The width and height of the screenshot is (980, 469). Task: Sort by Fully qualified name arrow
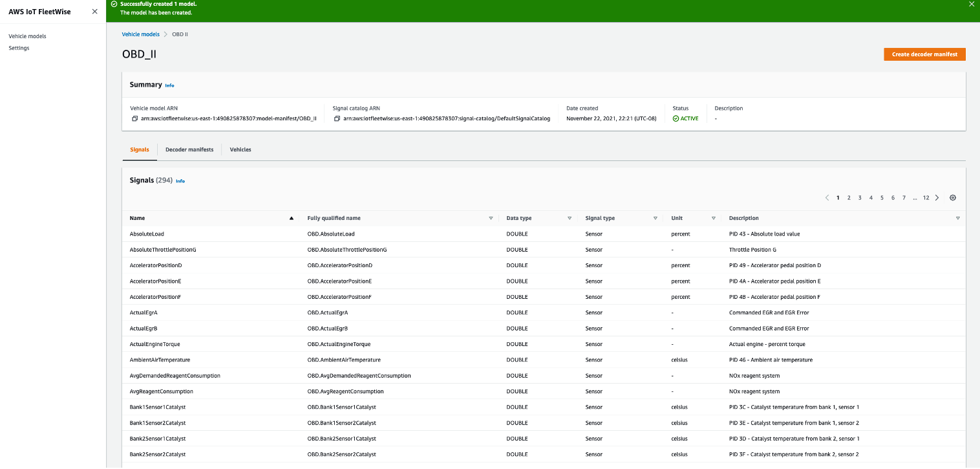click(491, 219)
